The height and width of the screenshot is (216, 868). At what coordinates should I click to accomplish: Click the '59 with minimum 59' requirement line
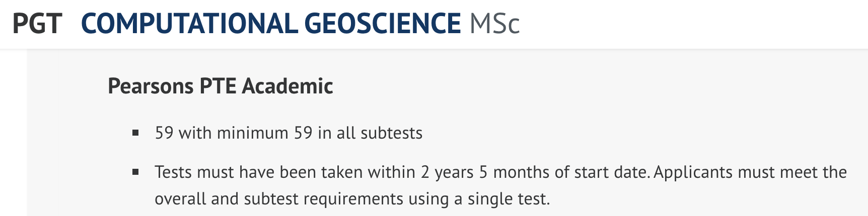pyautogui.click(x=288, y=133)
